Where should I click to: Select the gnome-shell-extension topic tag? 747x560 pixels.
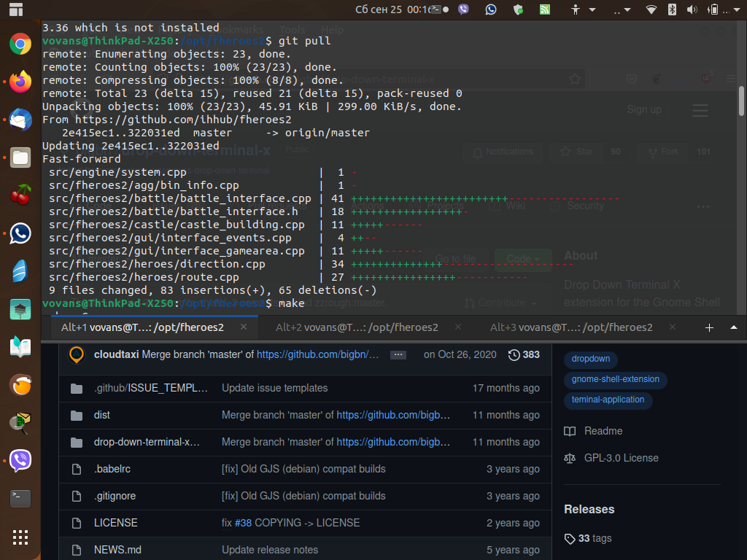[x=616, y=379]
